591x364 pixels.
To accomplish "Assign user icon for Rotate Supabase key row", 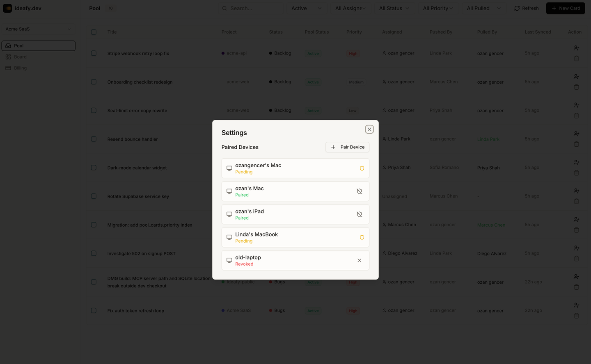I will point(576,191).
